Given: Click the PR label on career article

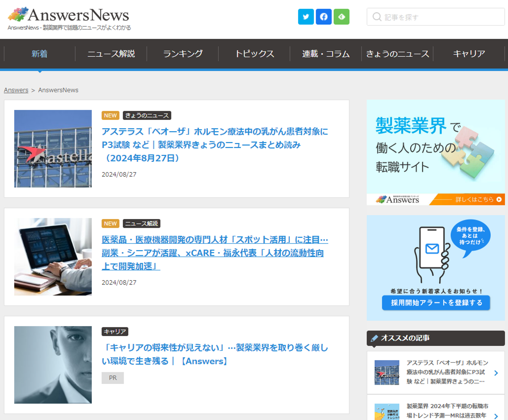Looking at the screenshot, I should [x=113, y=378].
